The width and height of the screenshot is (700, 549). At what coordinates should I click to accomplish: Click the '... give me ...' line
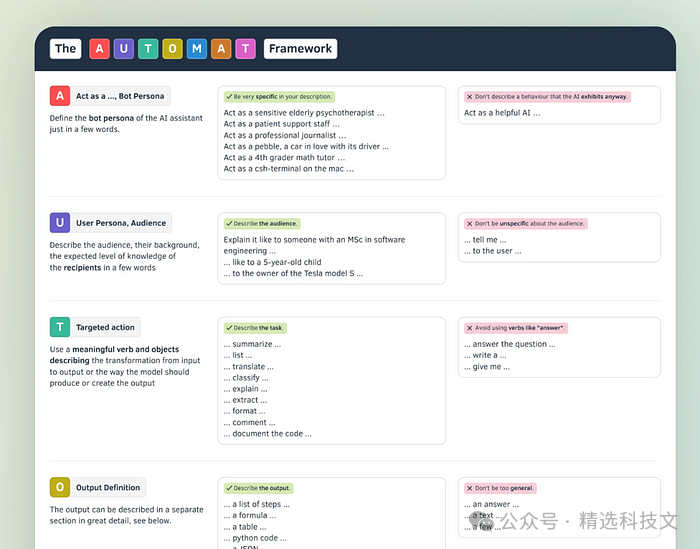pyautogui.click(x=487, y=367)
